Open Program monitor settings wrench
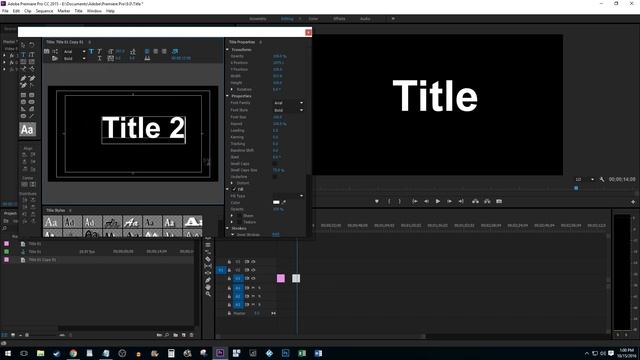640x360 pixels. (602, 179)
